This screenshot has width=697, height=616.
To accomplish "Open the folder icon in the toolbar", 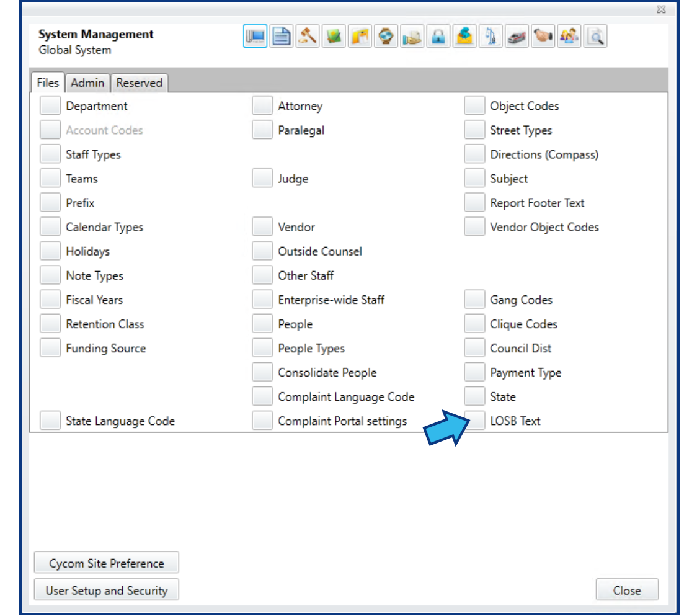I will pos(360,36).
